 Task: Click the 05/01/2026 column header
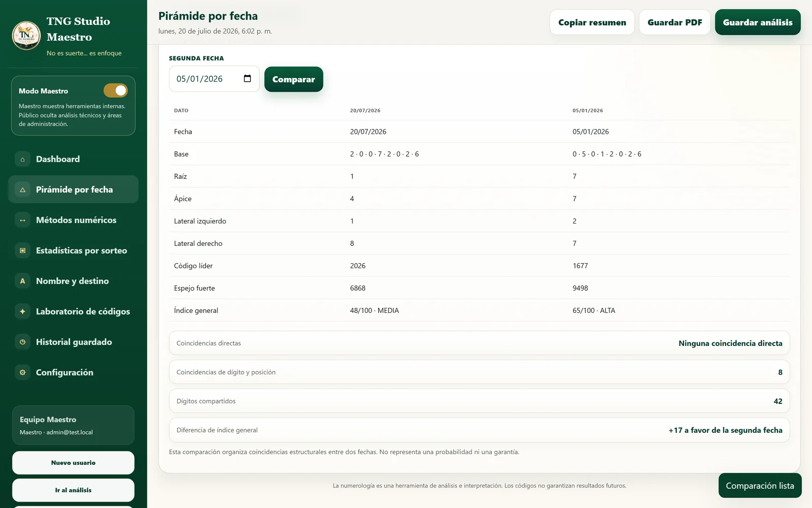[588, 110]
